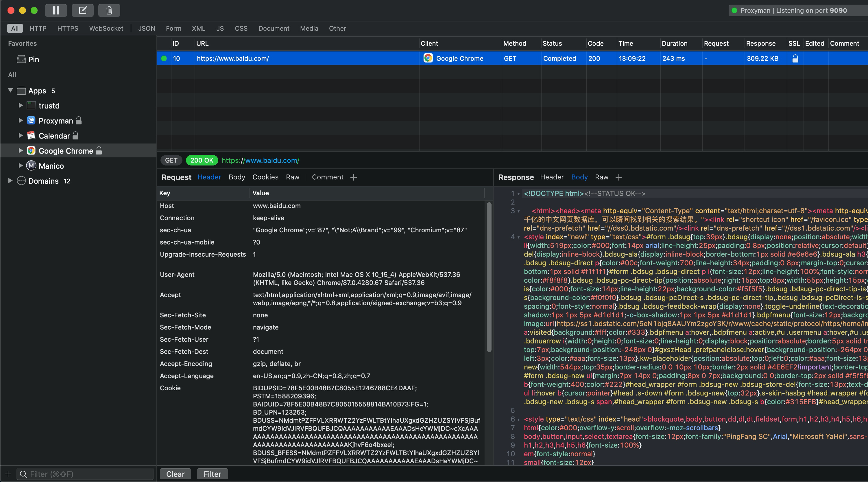The height and width of the screenshot is (482, 868).
Task: Expand the Proxyman tree item
Action: [21, 120]
